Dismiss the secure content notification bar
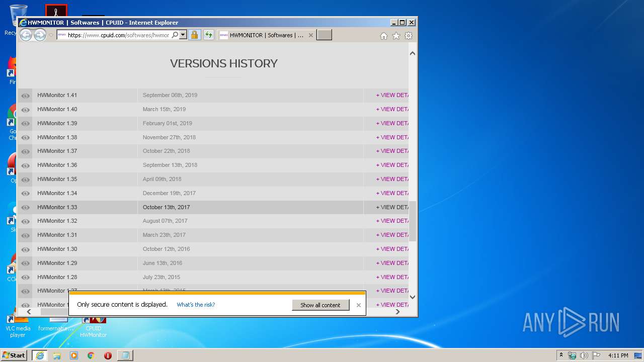 click(x=358, y=305)
